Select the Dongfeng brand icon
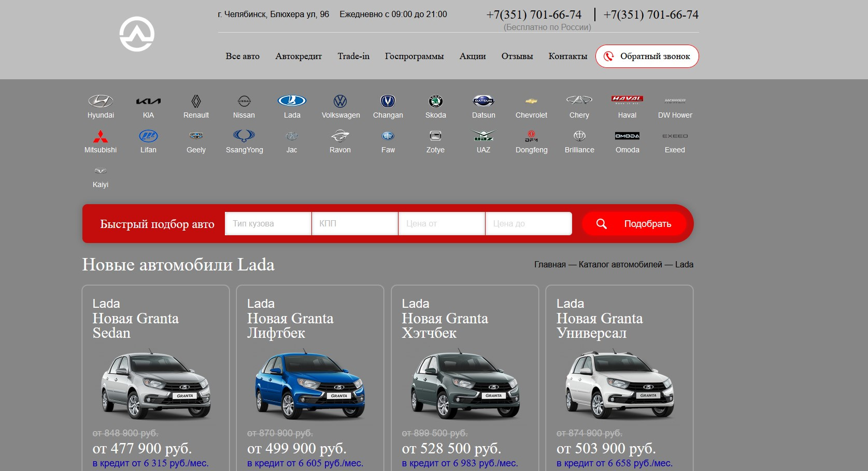This screenshot has height=471, width=868. click(531, 136)
